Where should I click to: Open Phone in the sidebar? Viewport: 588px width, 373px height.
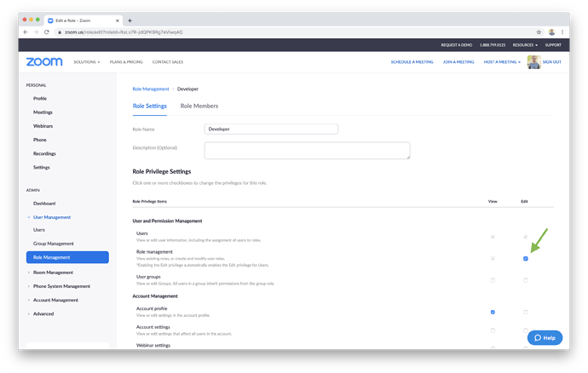click(40, 140)
